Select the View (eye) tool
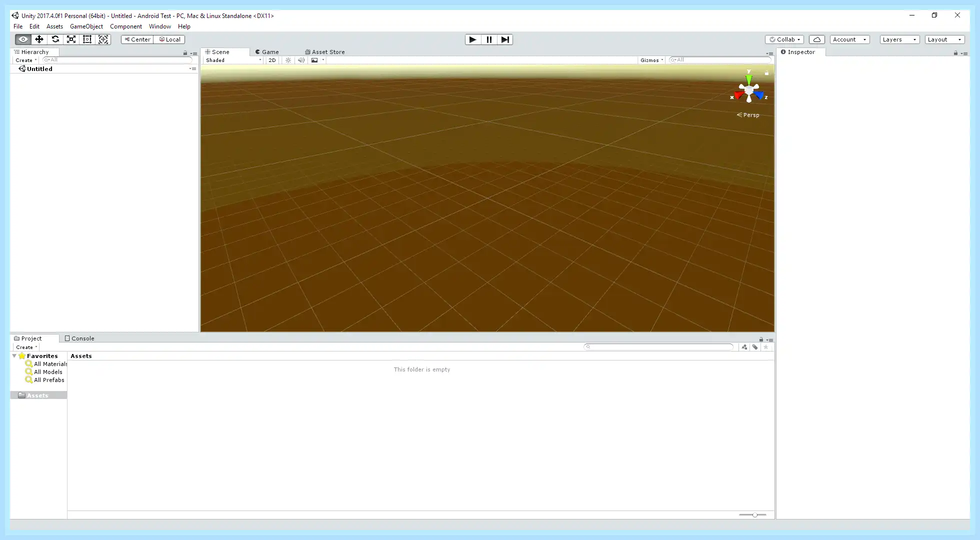 [x=23, y=39]
